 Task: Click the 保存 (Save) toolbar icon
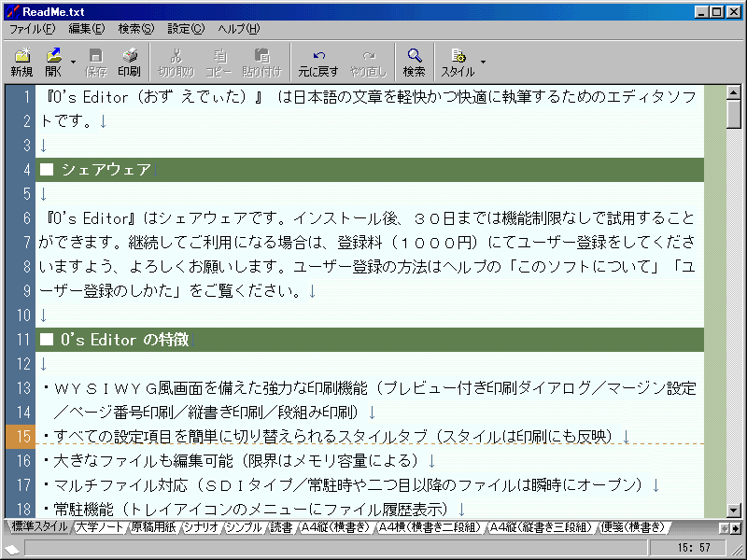tap(96, 62)
